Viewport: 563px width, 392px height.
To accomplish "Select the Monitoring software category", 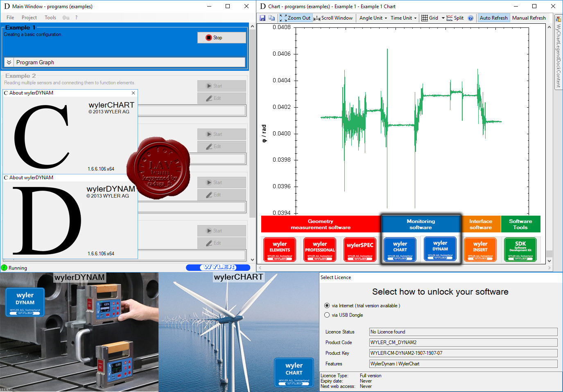I will pyautogui.click(x=421, y=224).
